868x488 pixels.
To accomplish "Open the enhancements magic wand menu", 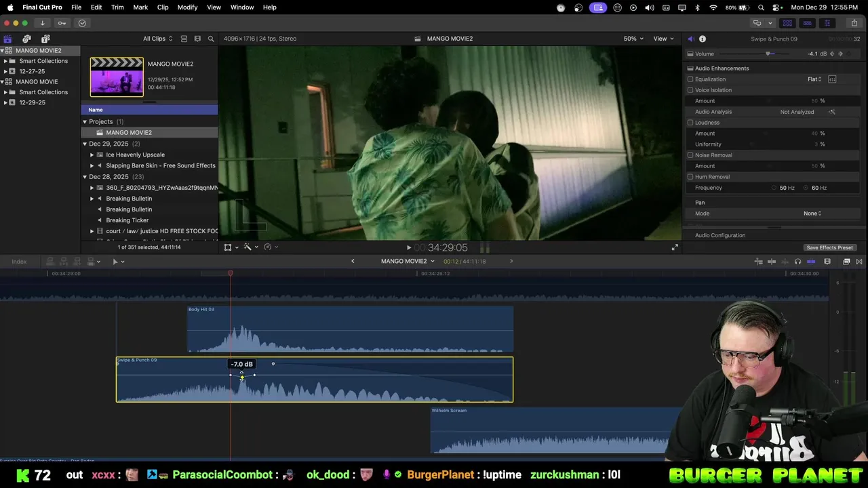I will (x=248, y=247).
